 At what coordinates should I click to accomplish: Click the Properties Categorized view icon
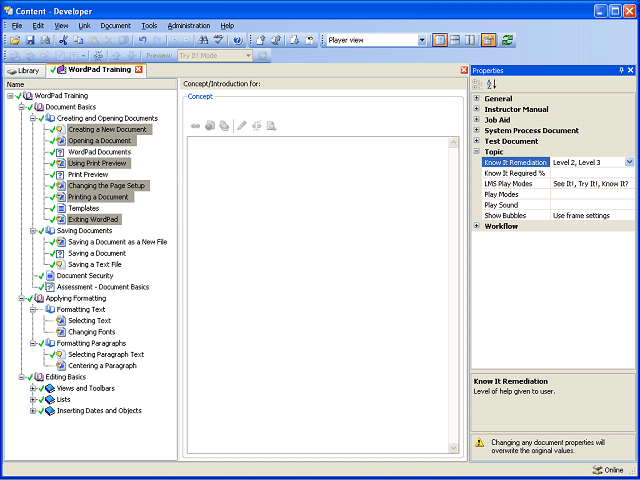(x=477, y=84)
